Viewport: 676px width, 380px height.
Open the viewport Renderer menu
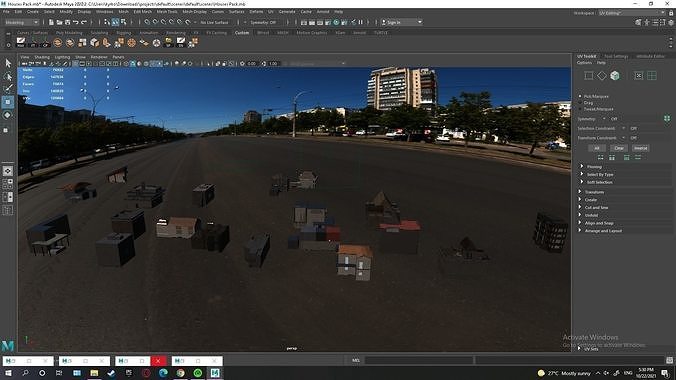(99, 57)
